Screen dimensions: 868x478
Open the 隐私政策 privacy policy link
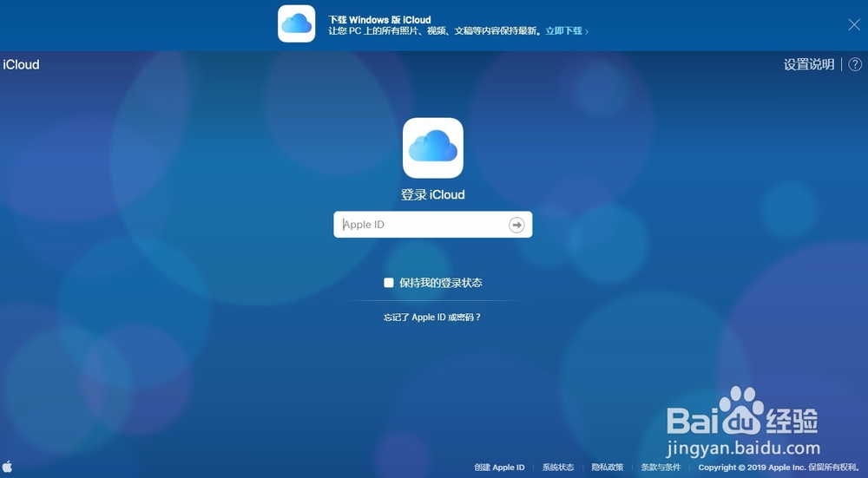coord(608,468)
